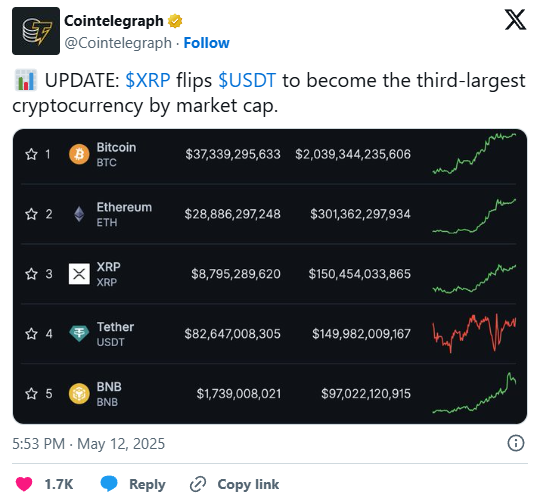Click the copy link chain icon

(198, 484)
